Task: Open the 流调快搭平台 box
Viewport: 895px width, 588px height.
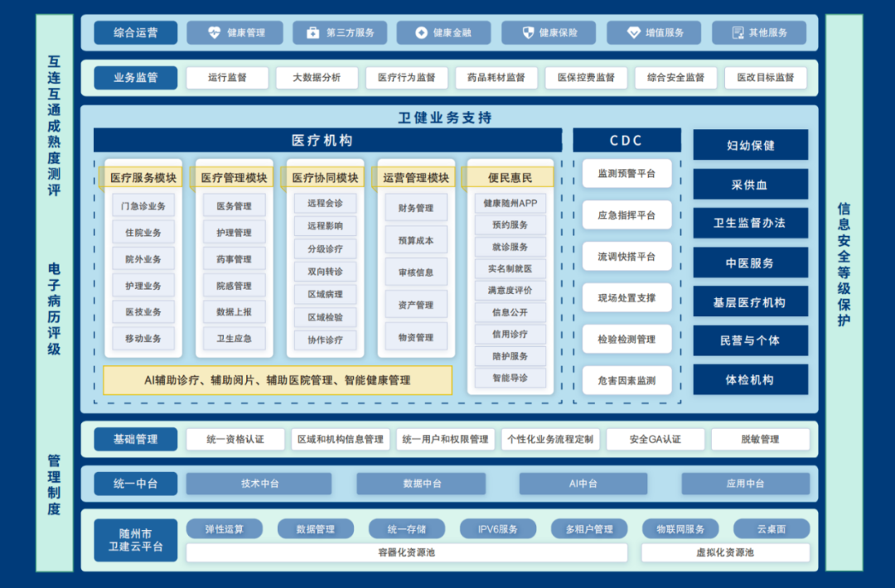Action: [626, 257]
